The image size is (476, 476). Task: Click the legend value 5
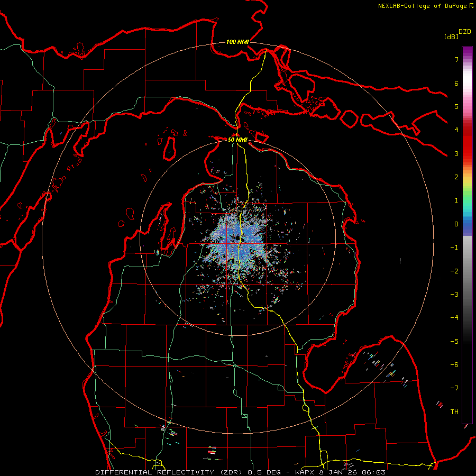point(456,106)
